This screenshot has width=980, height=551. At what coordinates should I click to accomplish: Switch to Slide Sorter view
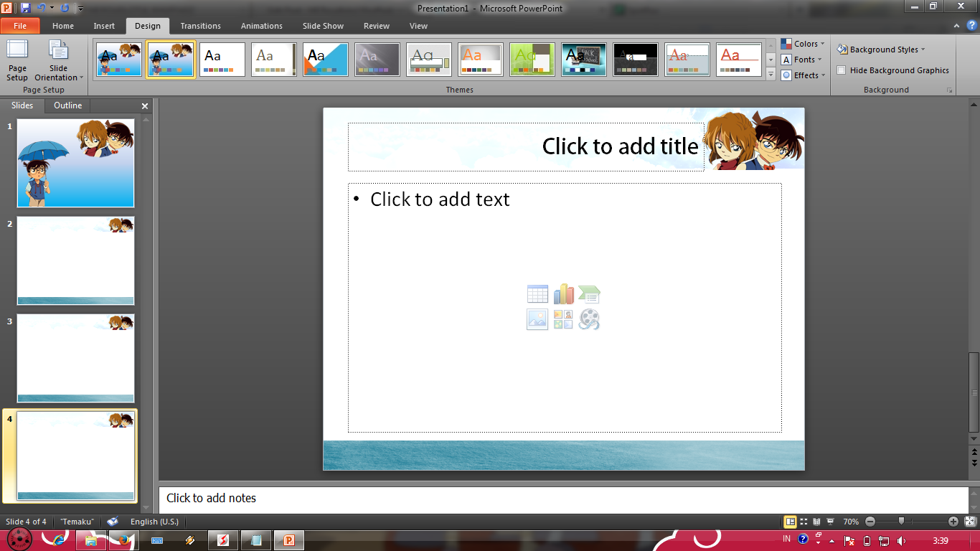click(804, 522)
